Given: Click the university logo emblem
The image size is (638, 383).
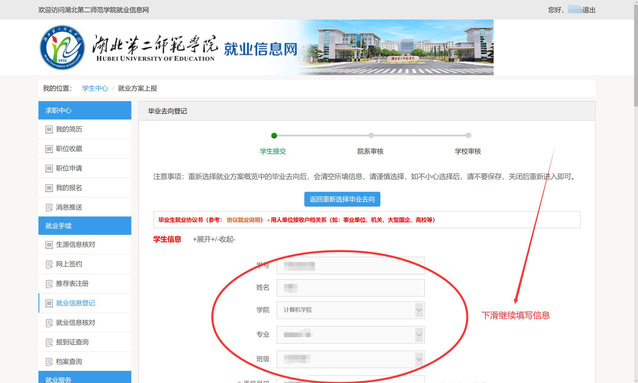Looking at the screenshot, I should point(62,47).
